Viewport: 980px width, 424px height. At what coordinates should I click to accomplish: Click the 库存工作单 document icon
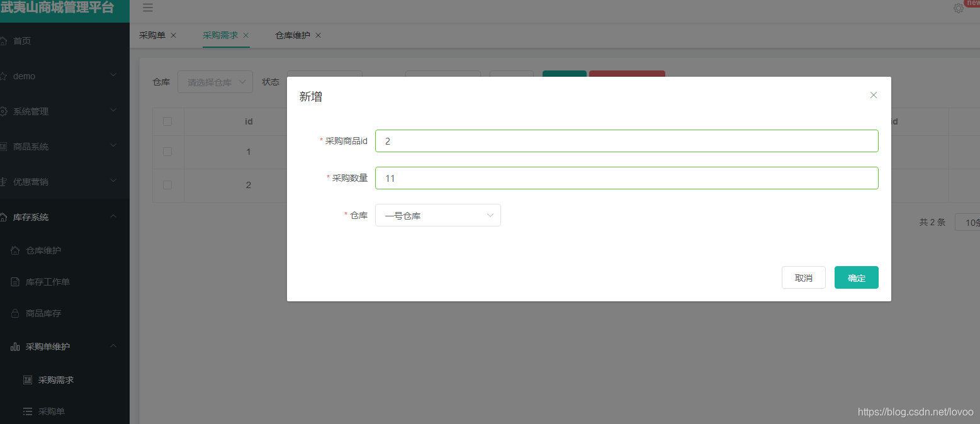point(16,282)
